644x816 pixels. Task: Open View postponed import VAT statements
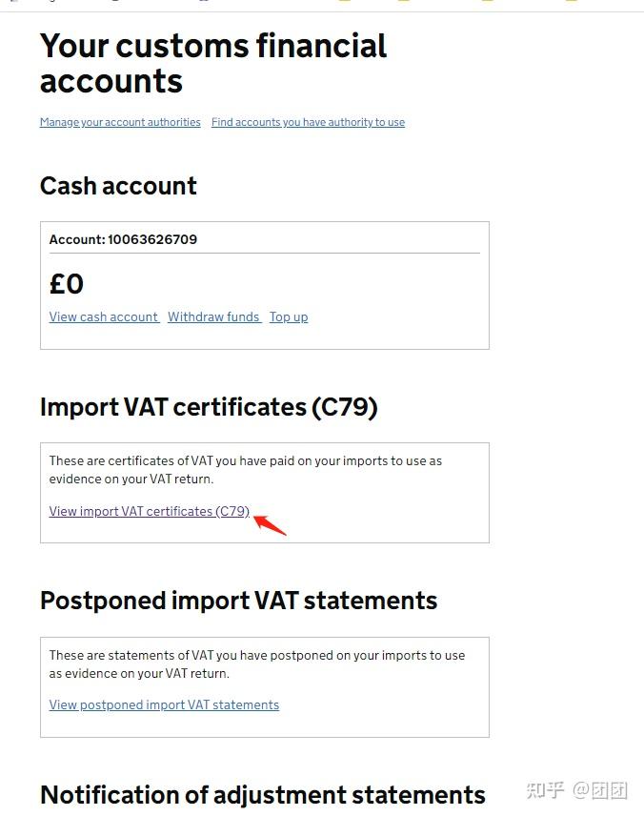[x=164, y=705]
